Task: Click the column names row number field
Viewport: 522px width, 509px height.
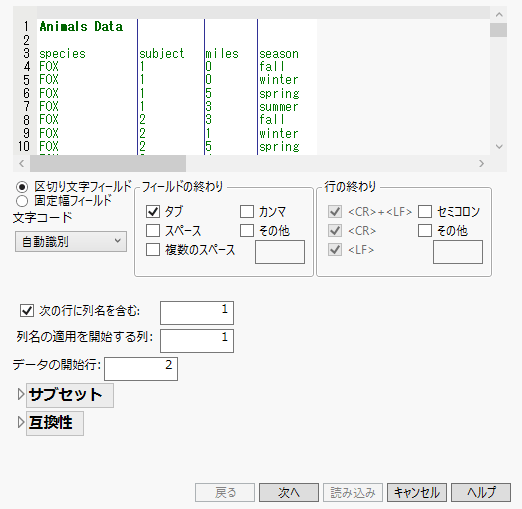Action: 197,313
